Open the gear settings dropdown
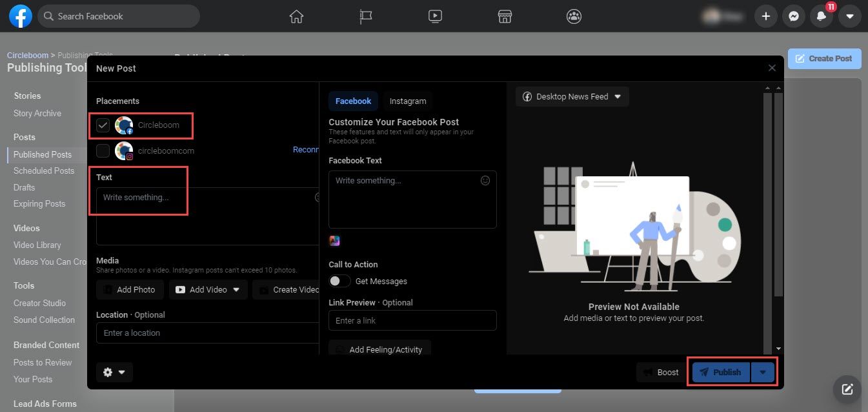Image resolution: width=868 pixels, height=412 pixels. click(114, 373)
